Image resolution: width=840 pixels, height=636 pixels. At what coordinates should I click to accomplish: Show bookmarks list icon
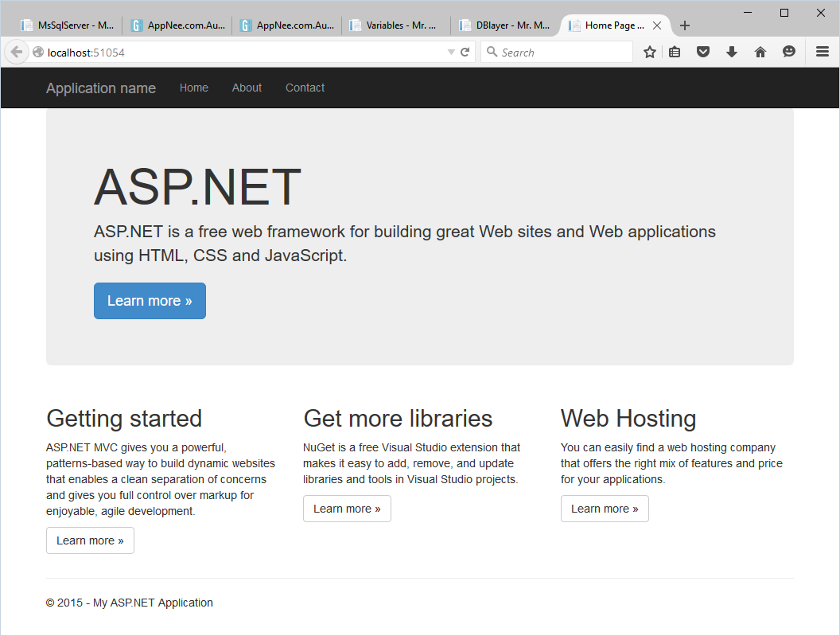coord(675,52)
